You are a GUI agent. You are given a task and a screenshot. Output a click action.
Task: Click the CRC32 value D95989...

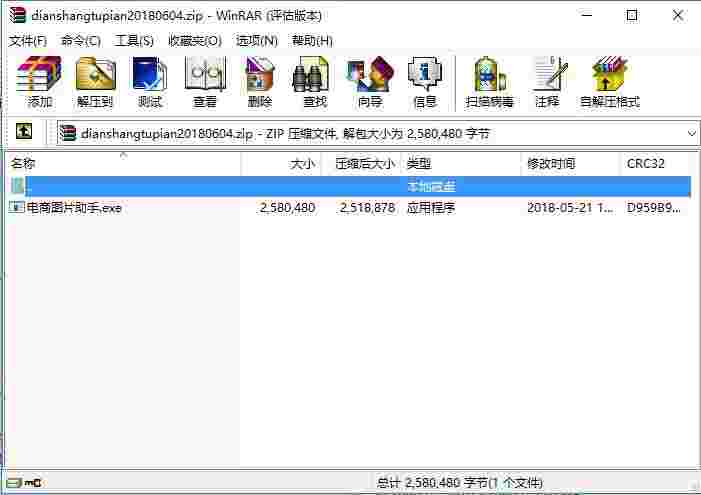[654, 208]
